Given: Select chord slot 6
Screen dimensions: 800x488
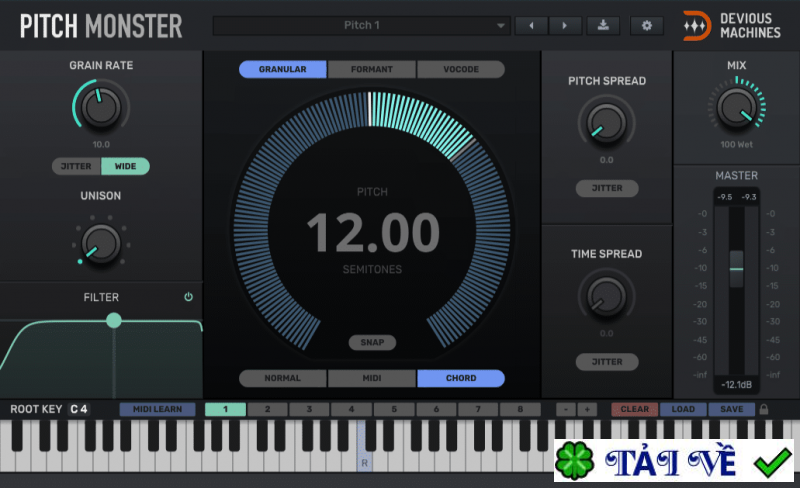Looking at the screenshot, I should point(436,409).
